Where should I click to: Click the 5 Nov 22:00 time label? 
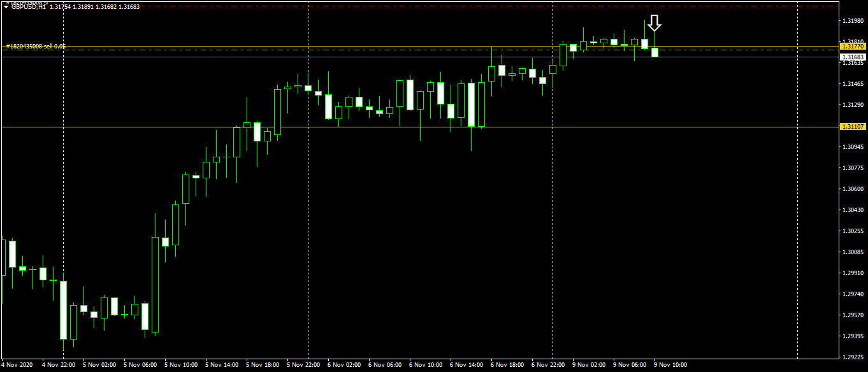coord(303,365)
